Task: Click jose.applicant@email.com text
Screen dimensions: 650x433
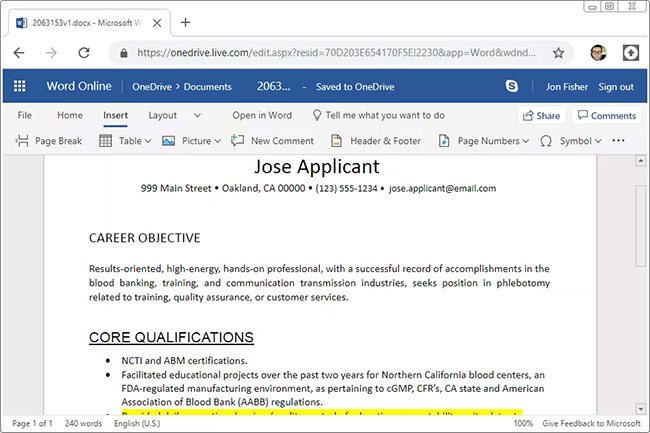Action: pyautogui.click(x=443, y=189)
